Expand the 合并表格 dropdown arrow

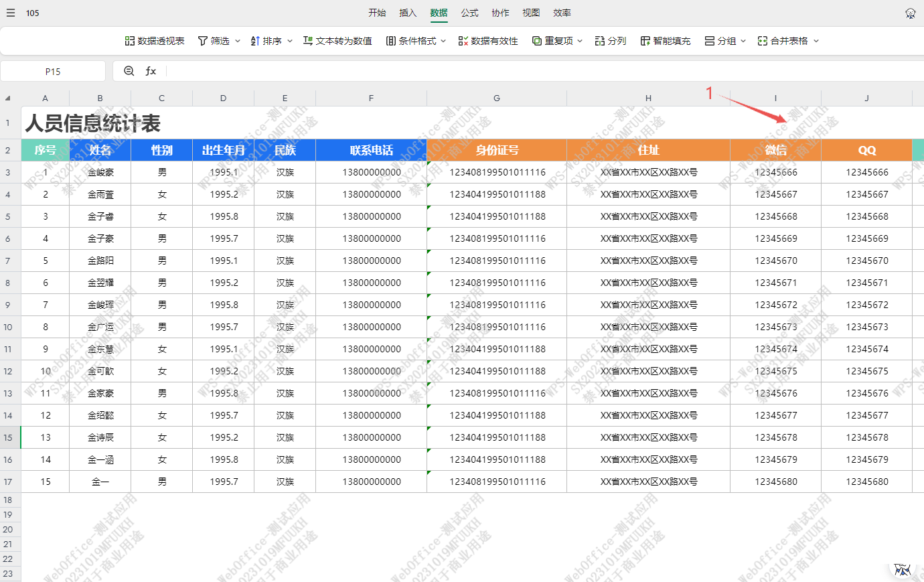[x=816, y=41]
